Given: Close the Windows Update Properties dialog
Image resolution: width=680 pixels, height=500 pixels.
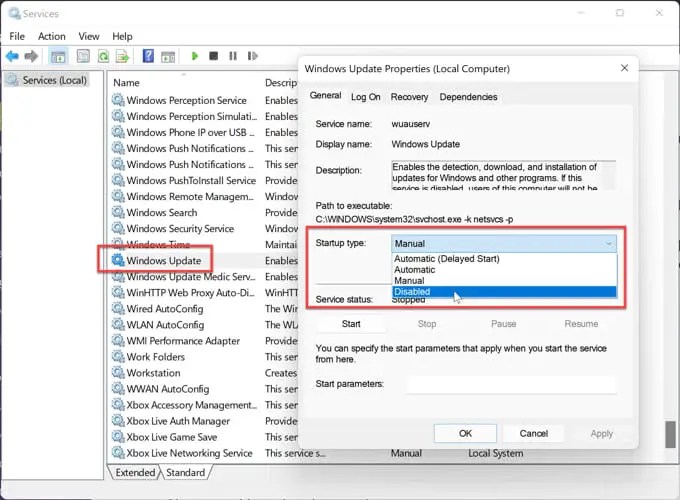Looking at the screenshot, I should click(x=624, y=68).
